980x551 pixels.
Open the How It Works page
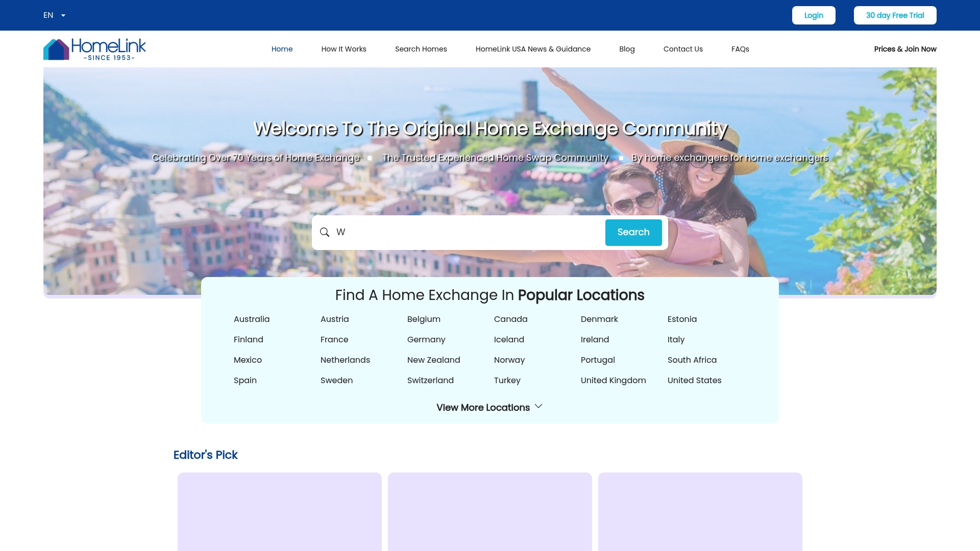tap(344, 48)
